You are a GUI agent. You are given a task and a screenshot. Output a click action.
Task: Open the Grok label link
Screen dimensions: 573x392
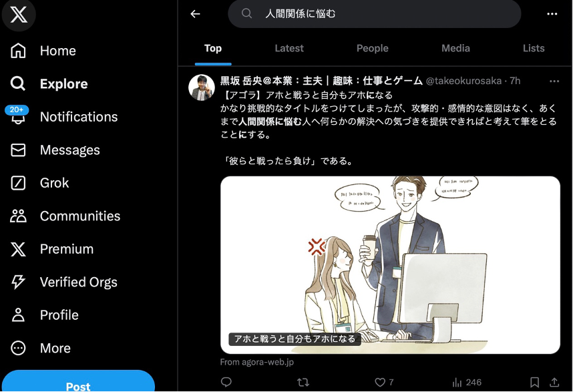pos(55,183)
